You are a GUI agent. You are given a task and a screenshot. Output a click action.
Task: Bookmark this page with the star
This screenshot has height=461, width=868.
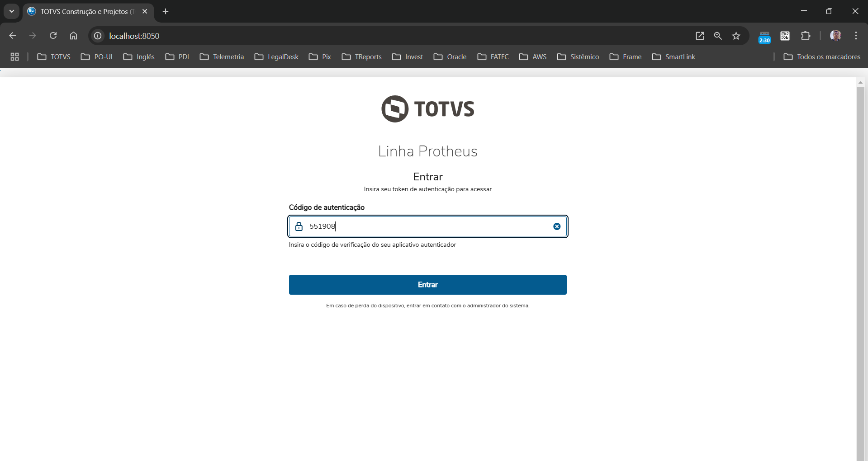[x=736, y=36]
